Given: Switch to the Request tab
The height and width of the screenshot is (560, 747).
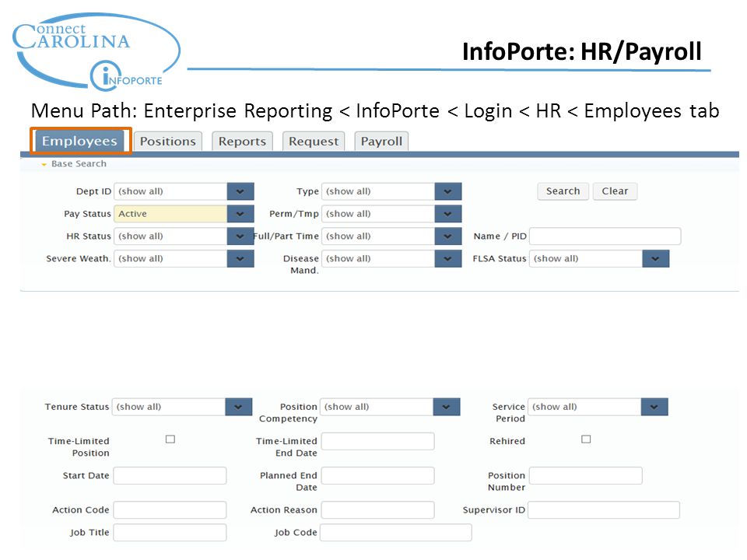Looking at the screenshot, I should coord(314,142).
